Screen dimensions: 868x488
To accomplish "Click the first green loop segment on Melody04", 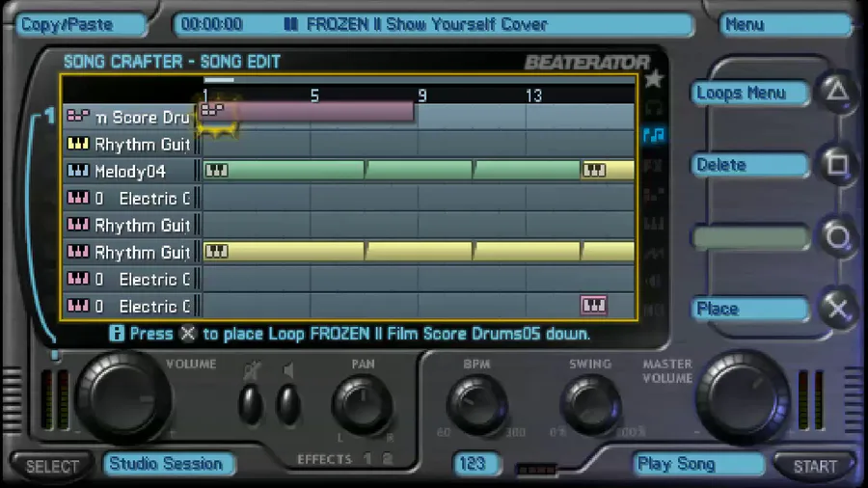I will click(x=284, y=171).
